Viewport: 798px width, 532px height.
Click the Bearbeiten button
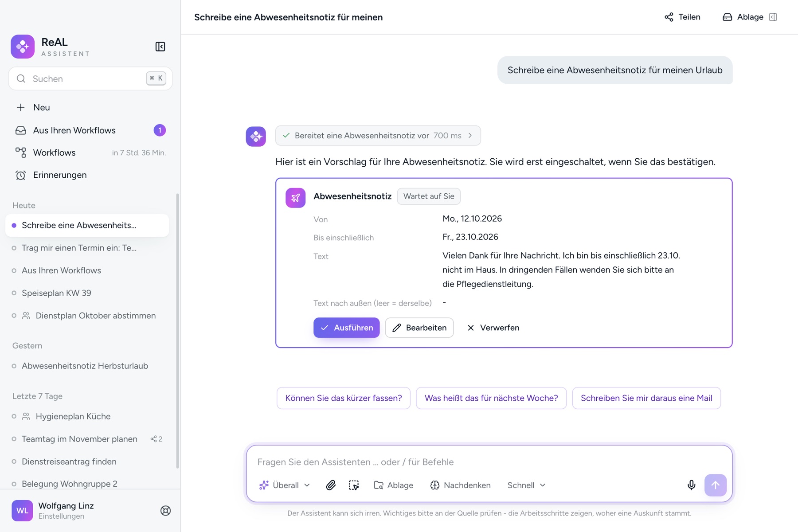pos(419,328)
